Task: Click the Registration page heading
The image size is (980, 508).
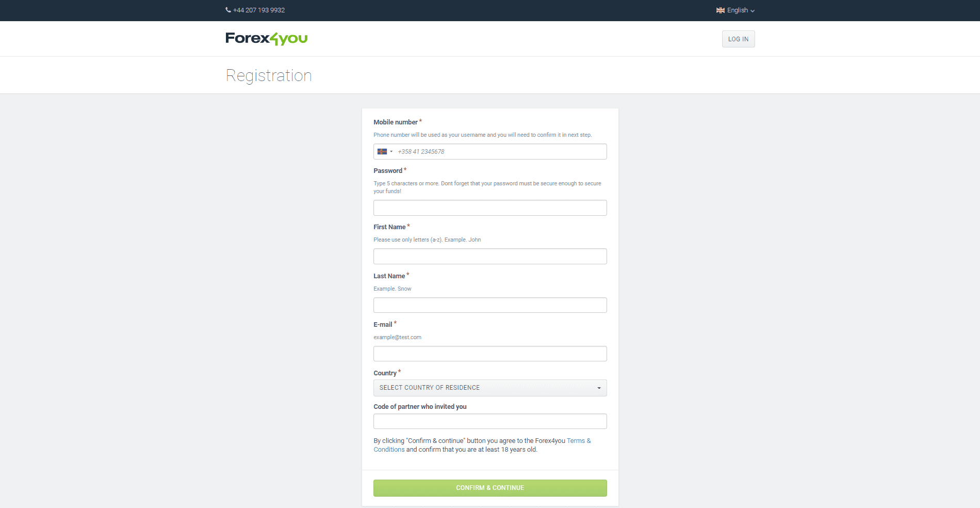Action: pos(269,76)
